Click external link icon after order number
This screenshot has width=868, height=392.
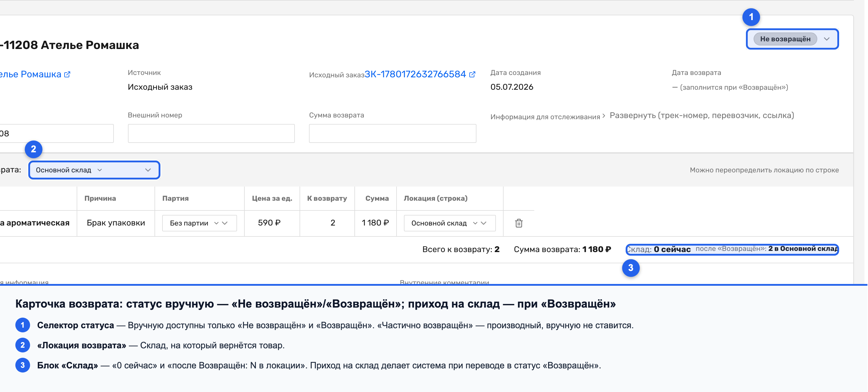pyautogui.click(x=472, y=74)
